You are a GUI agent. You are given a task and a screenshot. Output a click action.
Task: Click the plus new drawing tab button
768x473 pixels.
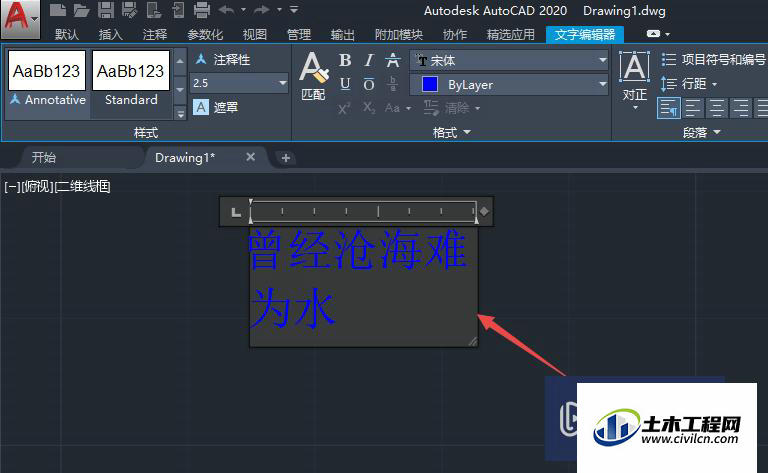click(x=286, y=158)
